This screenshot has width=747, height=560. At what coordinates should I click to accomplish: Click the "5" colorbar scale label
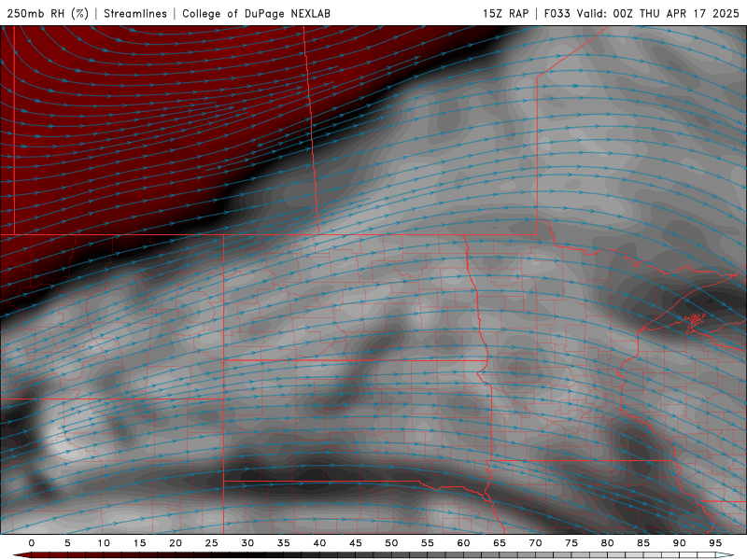tap(67, 543)
